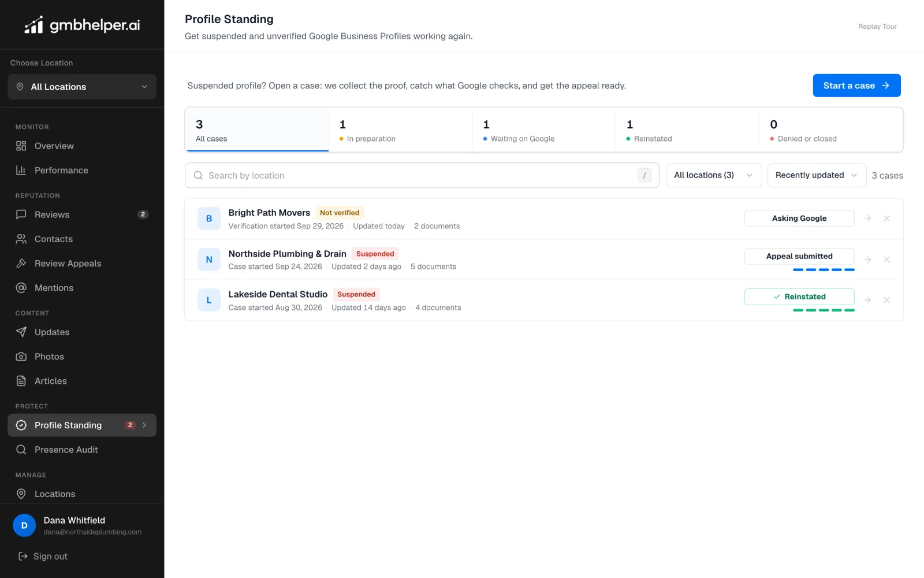Image resolution: width=924 pixels, height=578 pixels.
Task: Filter by the Waiting on Google tab
Action: [544, 130]
